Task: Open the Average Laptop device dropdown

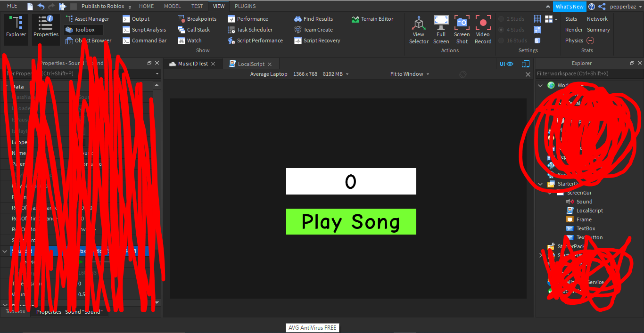Action: (269, 74)
